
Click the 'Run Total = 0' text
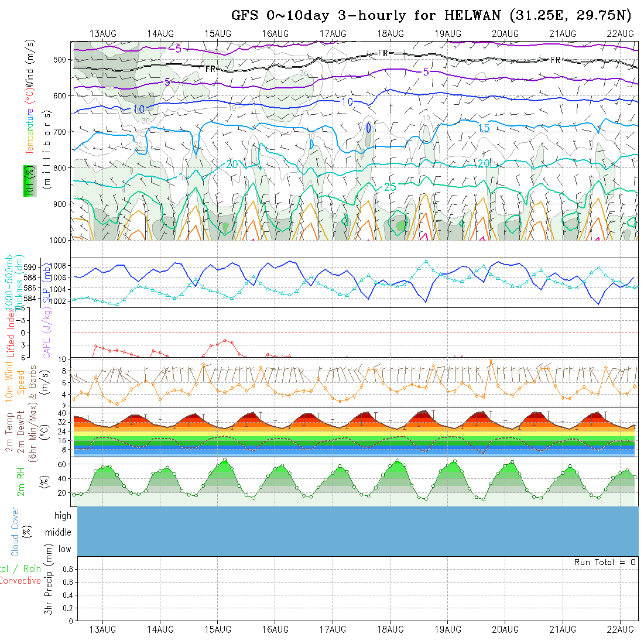point(605,562)
